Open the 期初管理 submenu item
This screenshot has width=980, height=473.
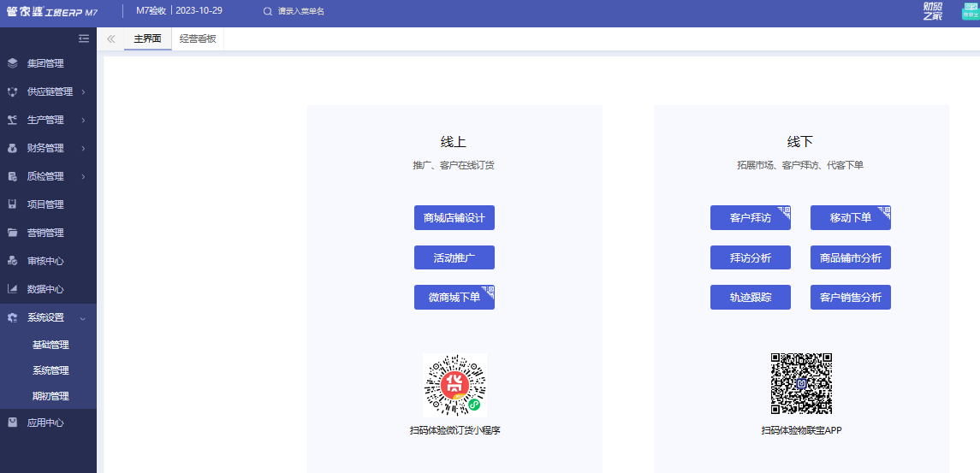tap(50, 395)
